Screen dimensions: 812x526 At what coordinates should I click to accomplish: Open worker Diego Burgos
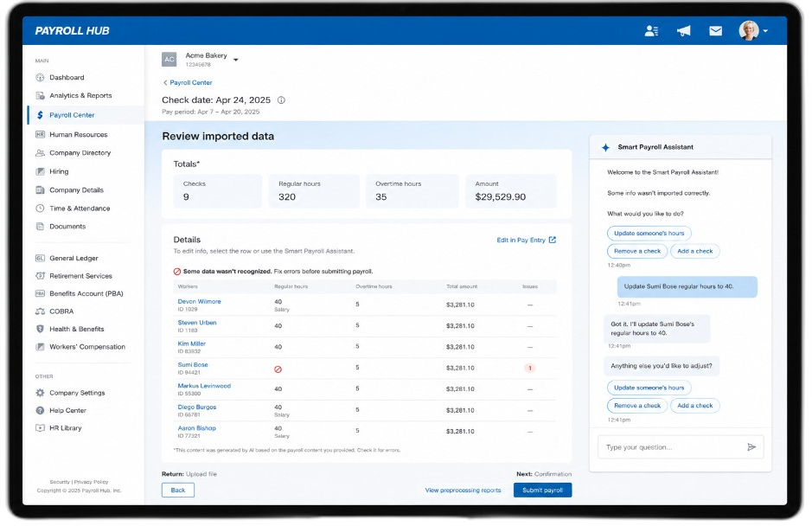[x=197, y=407]
